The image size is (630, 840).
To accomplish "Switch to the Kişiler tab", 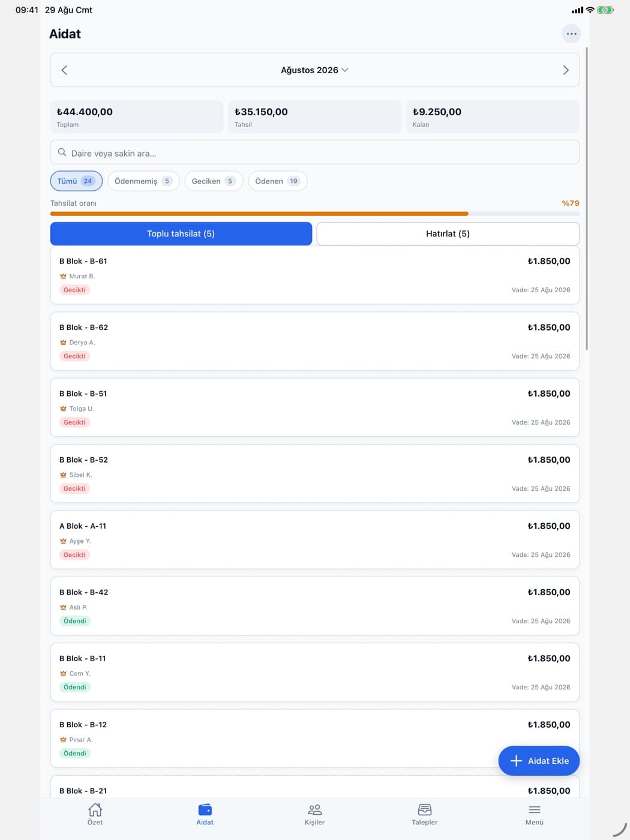I will 314,814.
